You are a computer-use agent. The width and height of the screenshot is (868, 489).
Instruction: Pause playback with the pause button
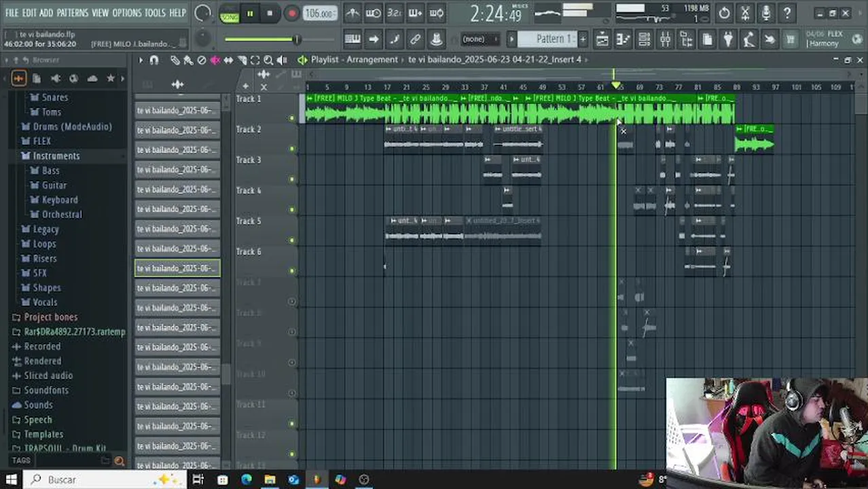[x=250, y=14]
